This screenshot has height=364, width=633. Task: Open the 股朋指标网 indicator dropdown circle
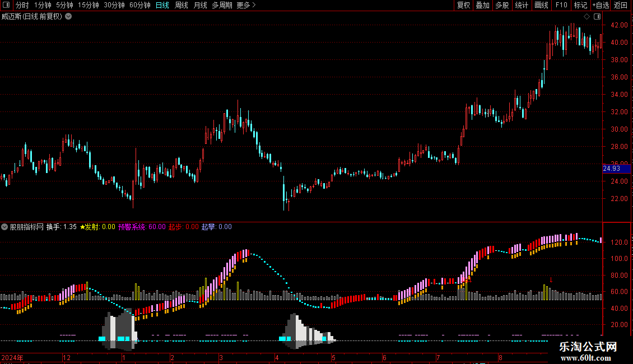(4, 227)
